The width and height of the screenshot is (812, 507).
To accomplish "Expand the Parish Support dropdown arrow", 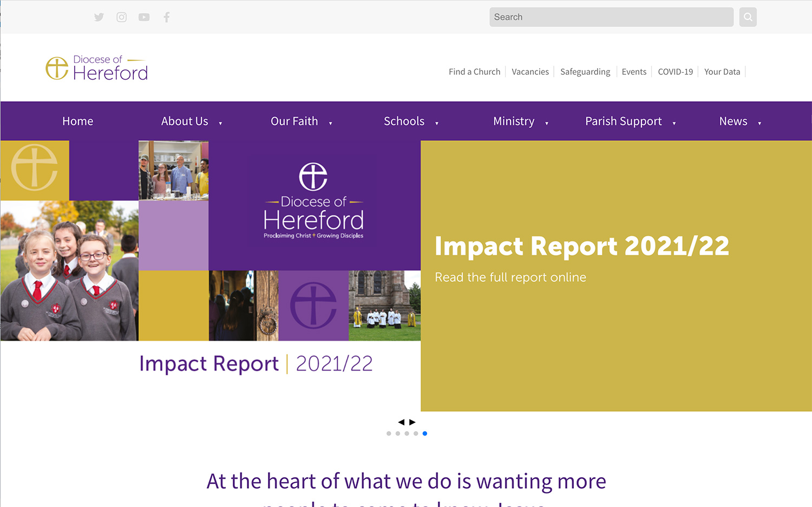I will click(x=674, y=123).
